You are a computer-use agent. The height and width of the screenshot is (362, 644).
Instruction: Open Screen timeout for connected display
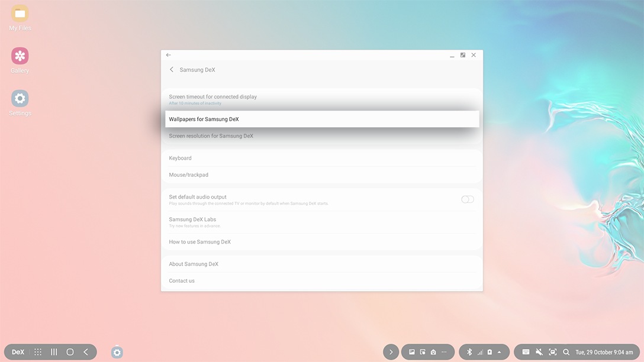tap(322, 99)
